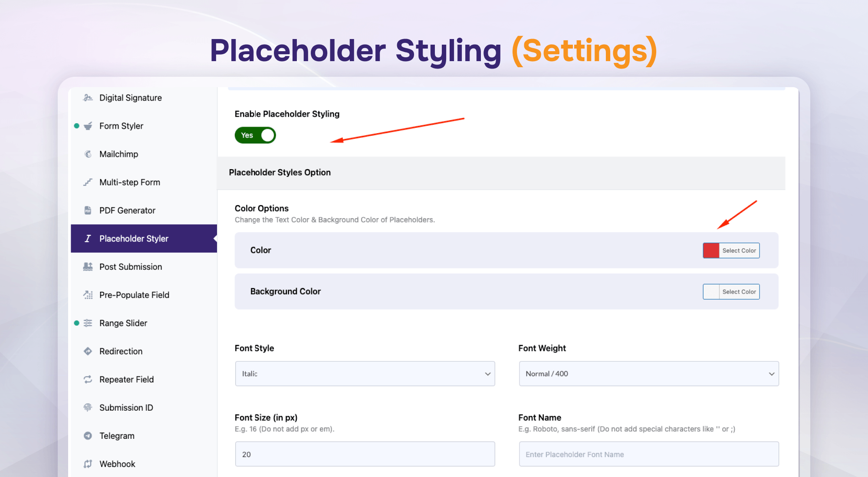Click the PDF Generator file icon
Image resolution: width=868 pixels, height=477 pixels.
click(x=88, y=210)
